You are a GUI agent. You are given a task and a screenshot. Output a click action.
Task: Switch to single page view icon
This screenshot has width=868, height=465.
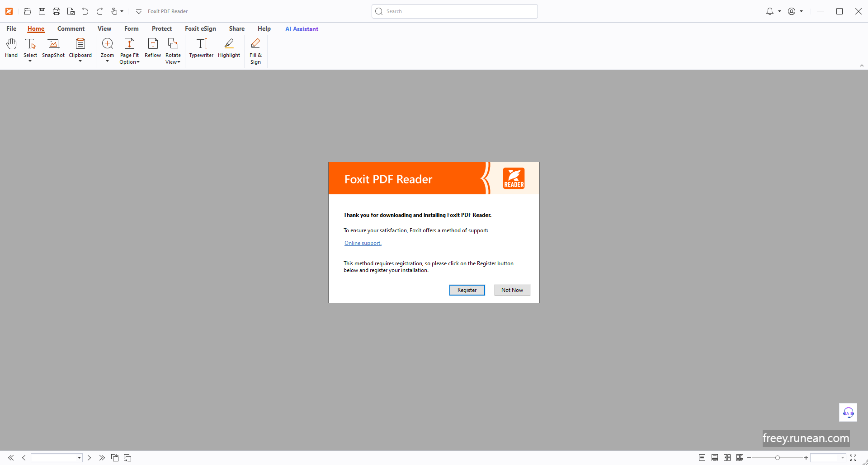[702, 458]
